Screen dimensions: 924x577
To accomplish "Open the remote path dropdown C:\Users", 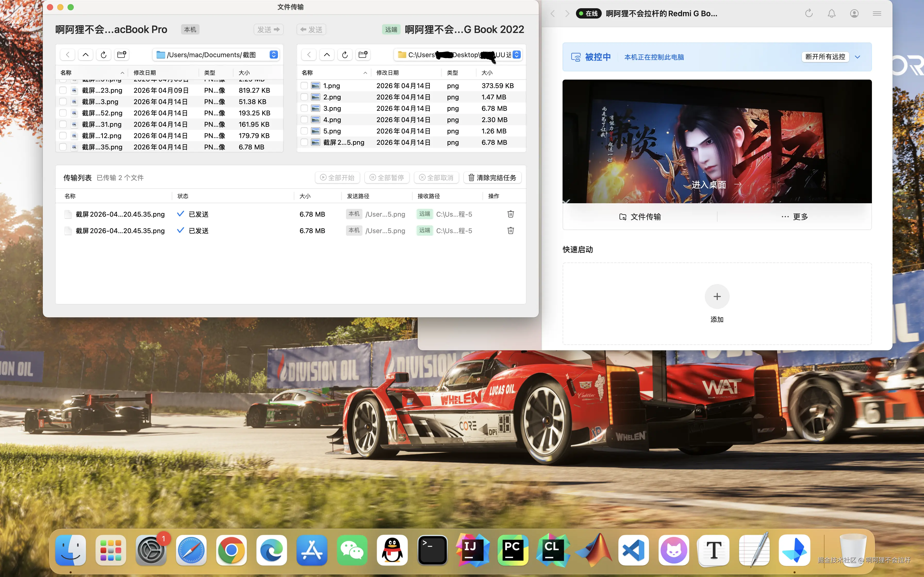I will (x=517, y=55).
